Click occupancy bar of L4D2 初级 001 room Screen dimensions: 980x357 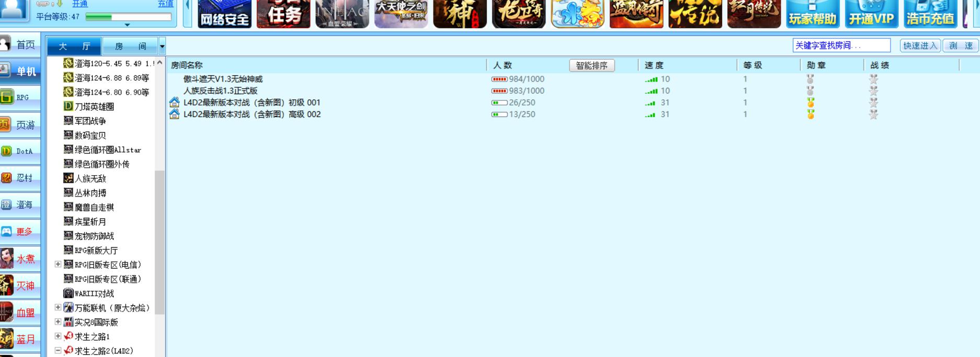[499, 102]
